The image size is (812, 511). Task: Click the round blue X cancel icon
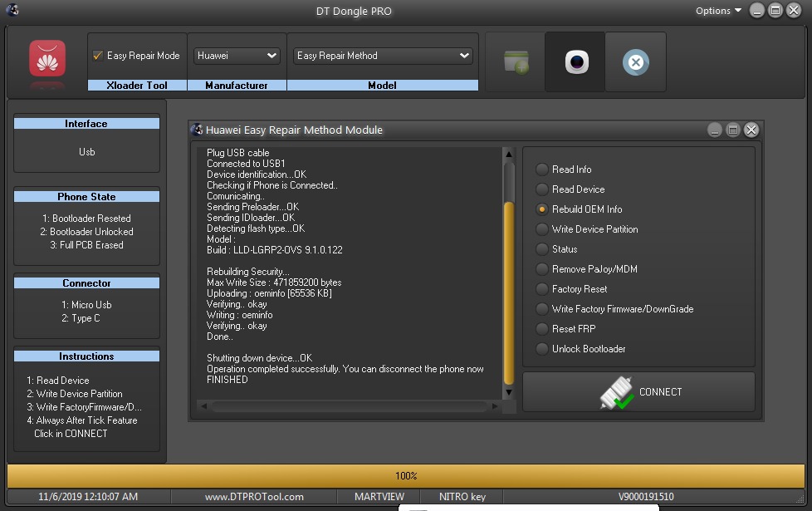(x=635, y=62)
